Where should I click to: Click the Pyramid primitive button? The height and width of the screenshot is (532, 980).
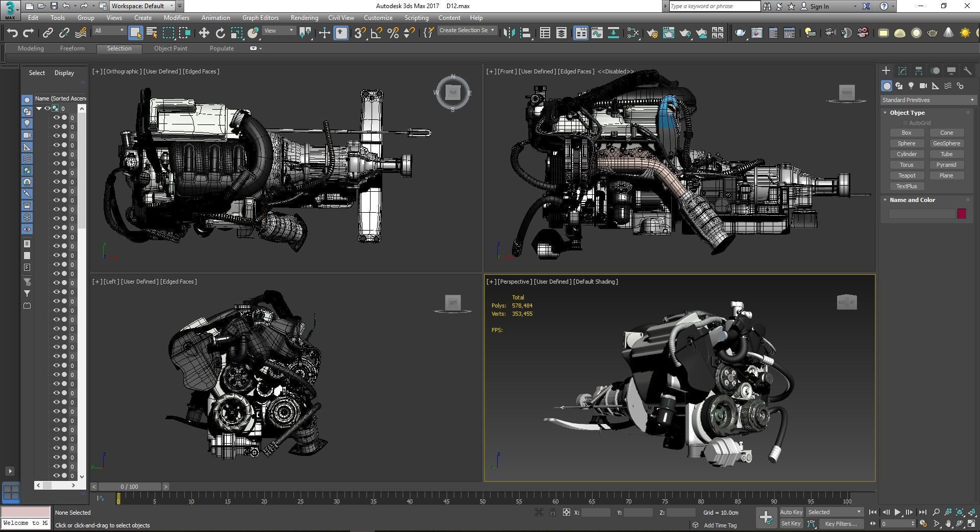coord(946,165)
